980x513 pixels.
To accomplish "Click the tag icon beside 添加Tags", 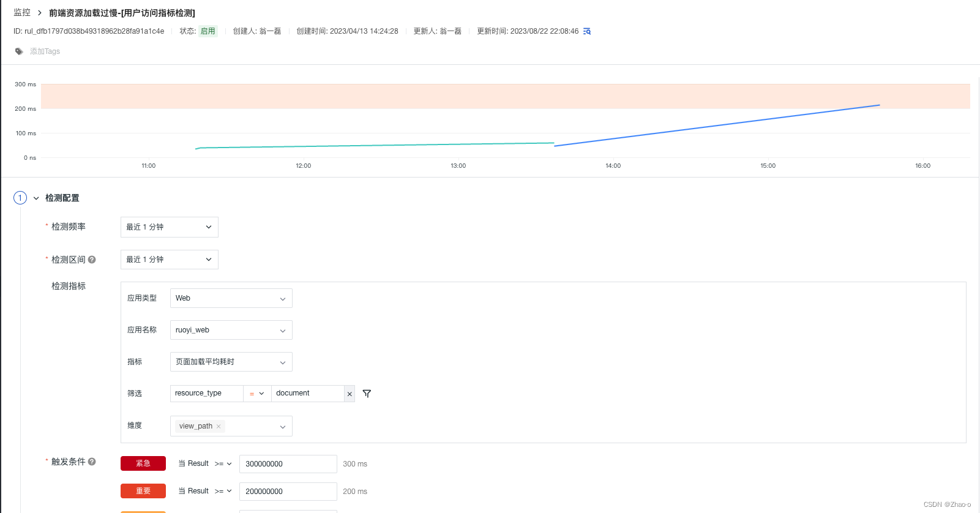I will 20,51.
